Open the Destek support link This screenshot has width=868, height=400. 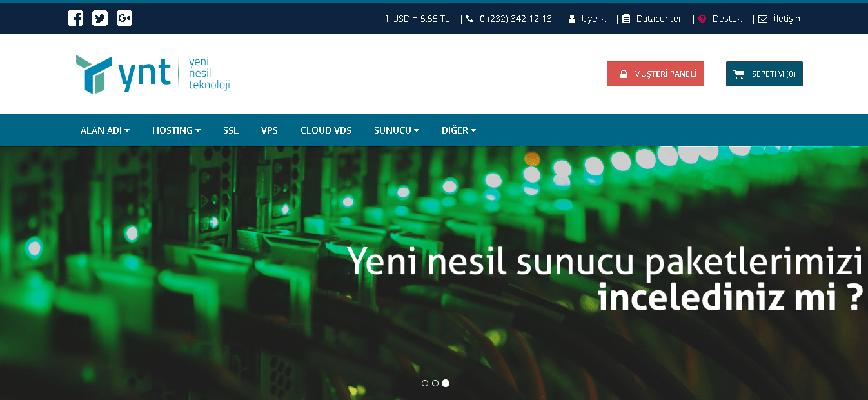727,19
